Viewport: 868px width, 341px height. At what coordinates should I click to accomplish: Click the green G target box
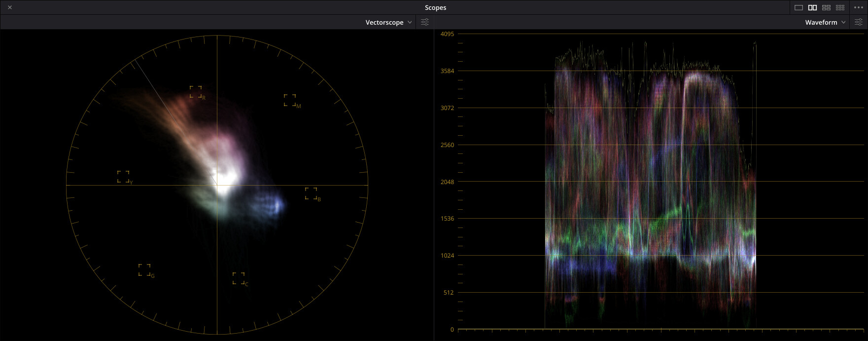[144, 270]
